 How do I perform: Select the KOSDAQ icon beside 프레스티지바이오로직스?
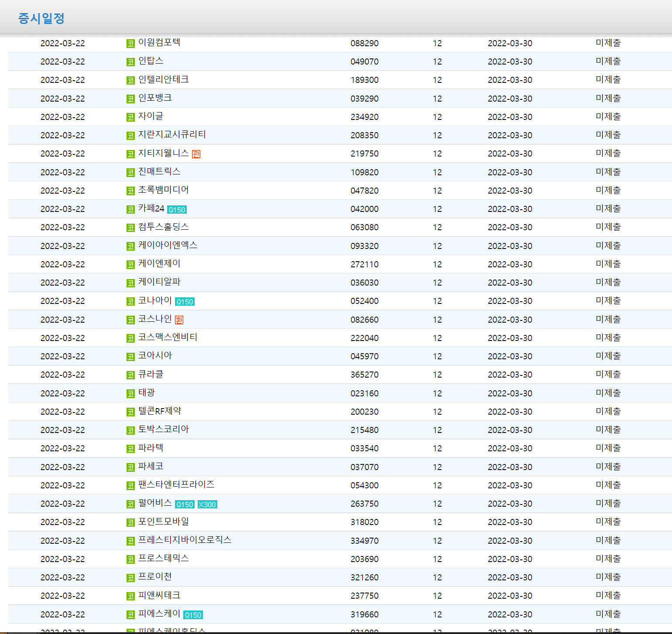coord(130,541)
